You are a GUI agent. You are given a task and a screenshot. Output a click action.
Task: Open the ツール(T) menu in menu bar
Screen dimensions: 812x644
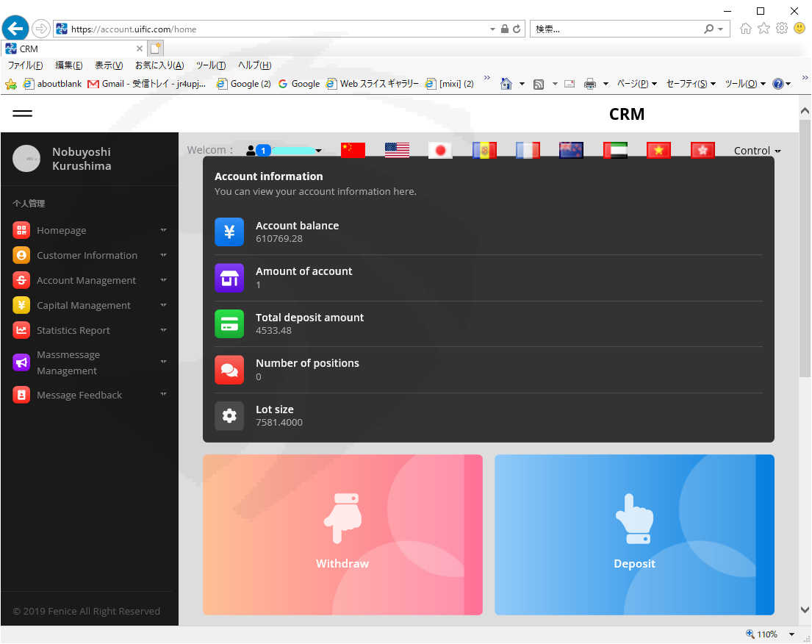210,65
